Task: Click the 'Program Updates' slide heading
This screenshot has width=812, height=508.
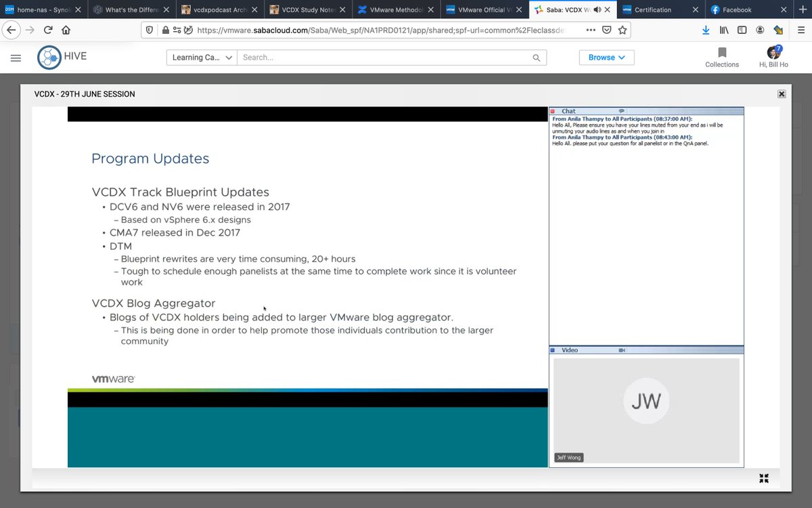Action: (150, 158)
